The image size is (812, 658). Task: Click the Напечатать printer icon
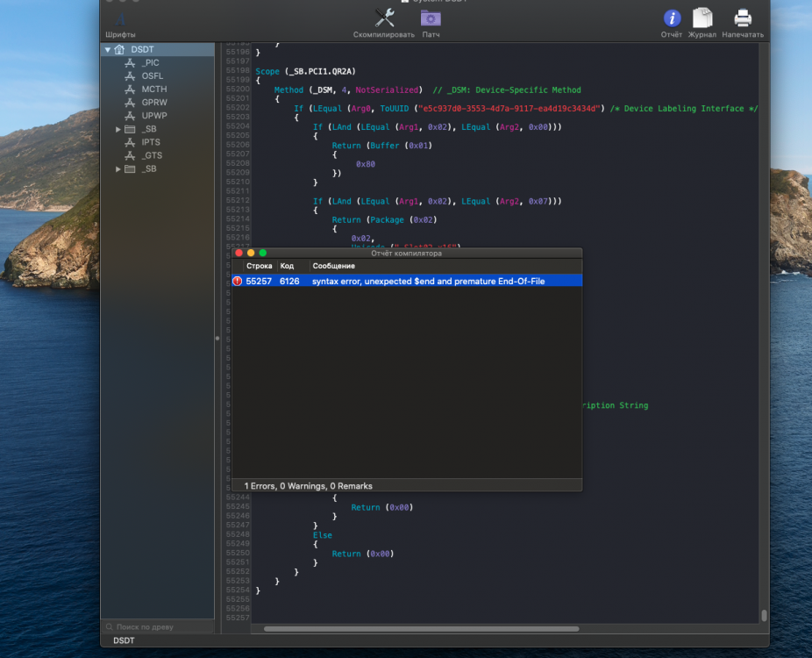coord(743,18)
